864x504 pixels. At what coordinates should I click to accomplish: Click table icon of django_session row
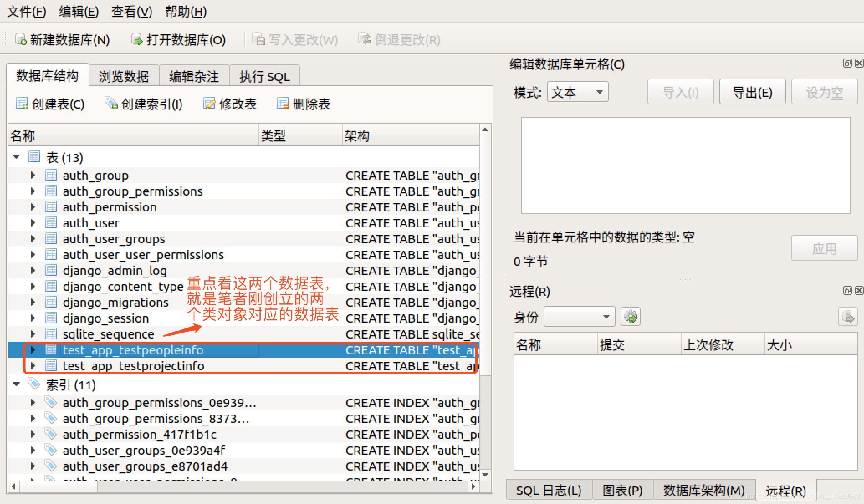(x=51, y=318)
